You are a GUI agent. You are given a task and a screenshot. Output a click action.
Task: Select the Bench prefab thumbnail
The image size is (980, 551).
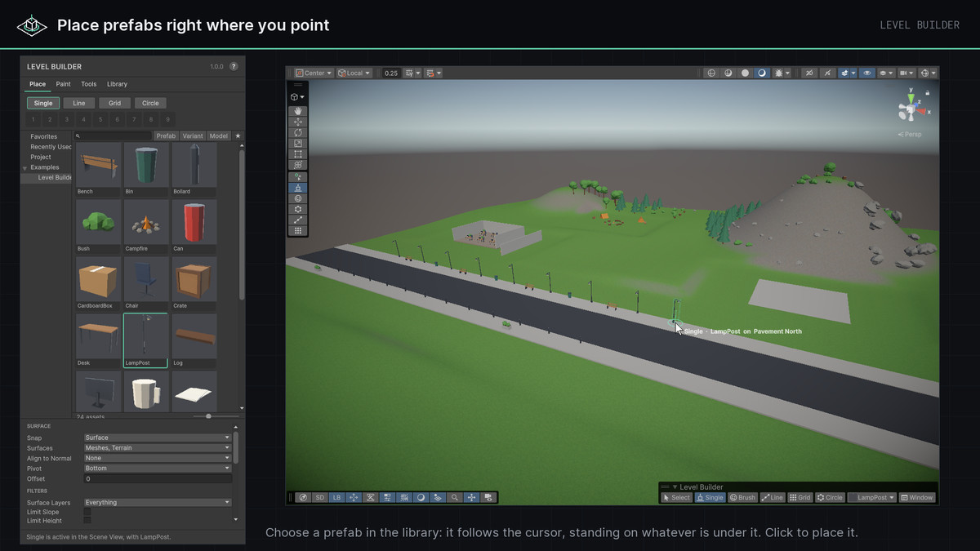[x=98, y=169]
